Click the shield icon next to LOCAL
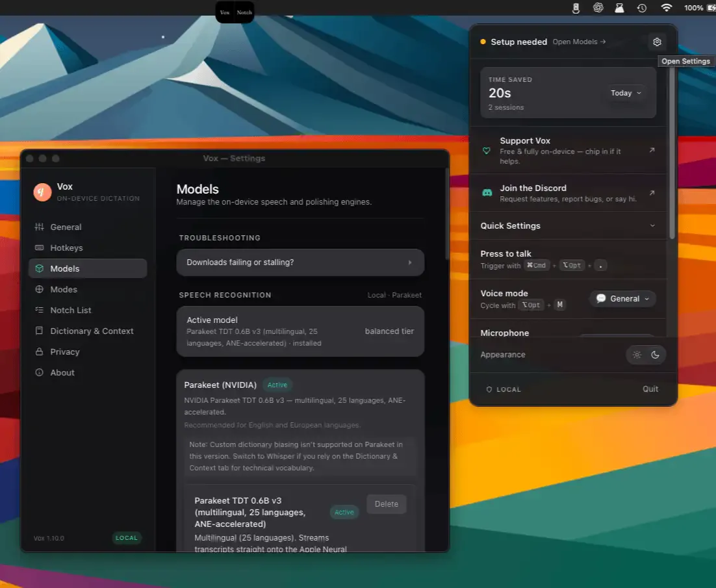The width and height of the screenshot is (716, 588). (x=489, y=389)
